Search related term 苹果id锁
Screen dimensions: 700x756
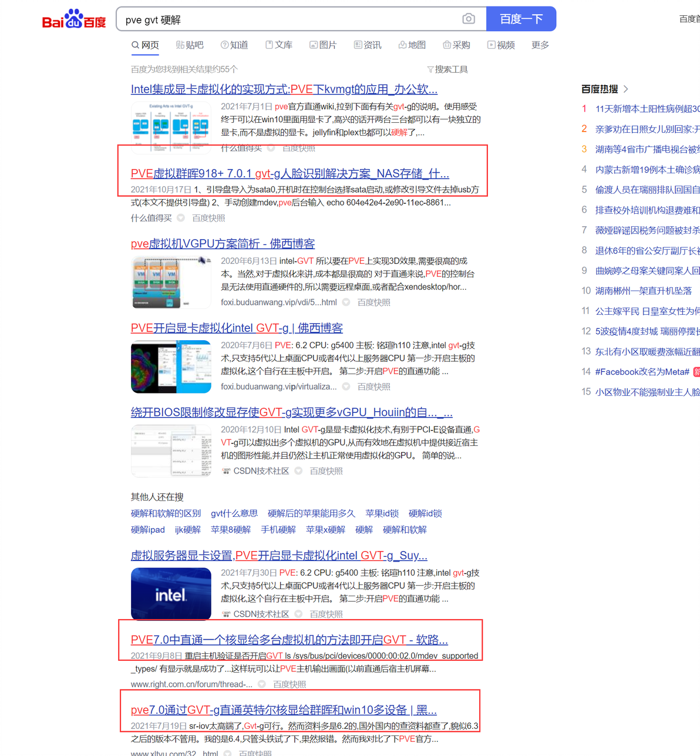tap(382, 513)
